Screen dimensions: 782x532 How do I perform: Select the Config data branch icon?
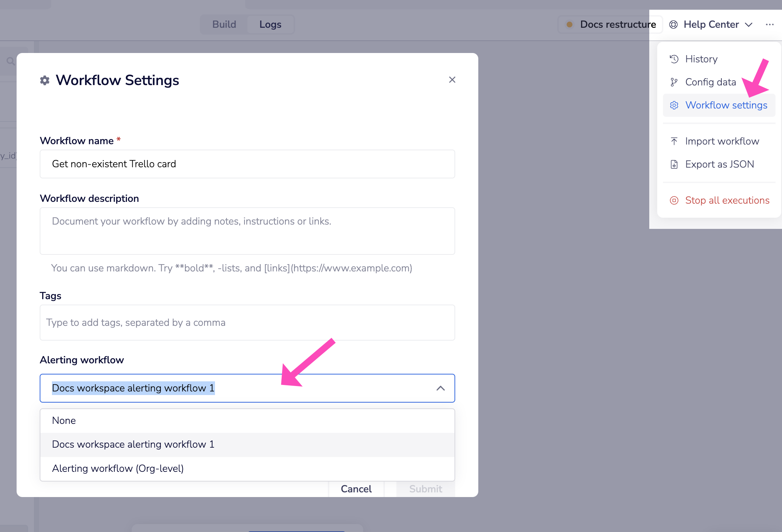[674, 82]
